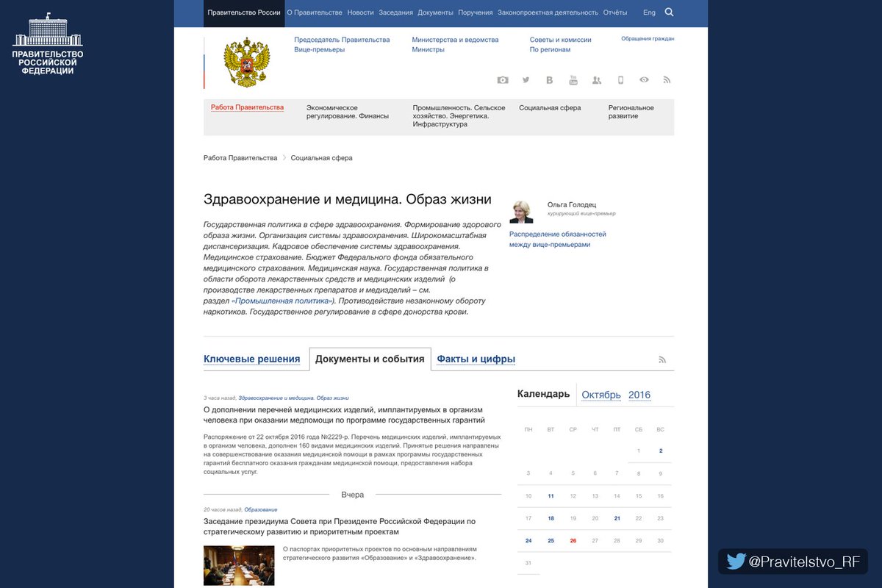882x588 pixels.
Task: Open the 2016 year dropdown
Action: pyautogui.click(x=639, y=395)
